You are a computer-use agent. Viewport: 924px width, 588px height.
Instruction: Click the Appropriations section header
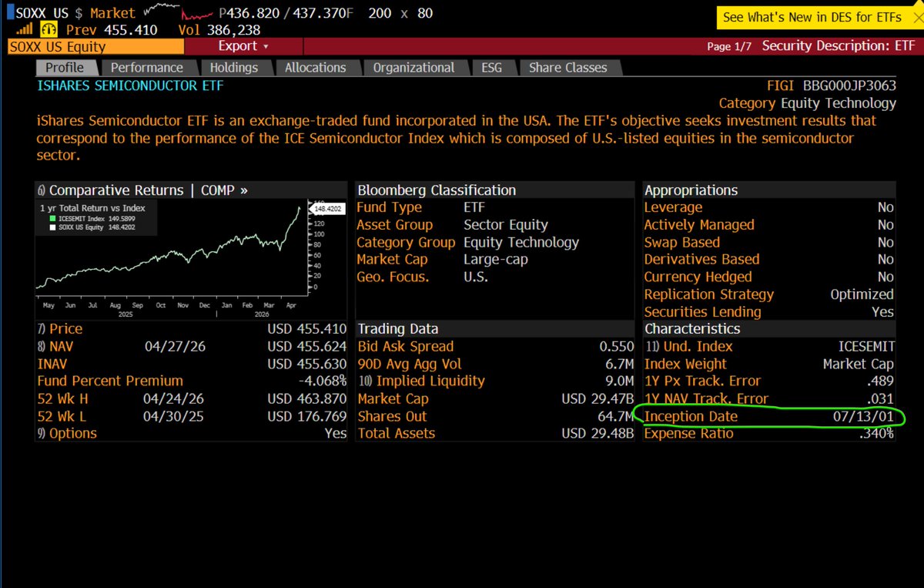[x=691, y=190]
